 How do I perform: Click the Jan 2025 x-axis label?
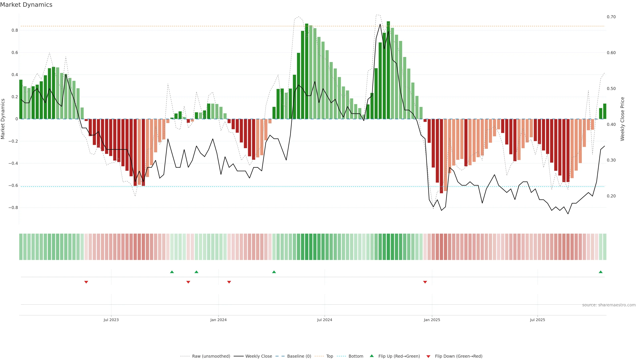(432, 320)
